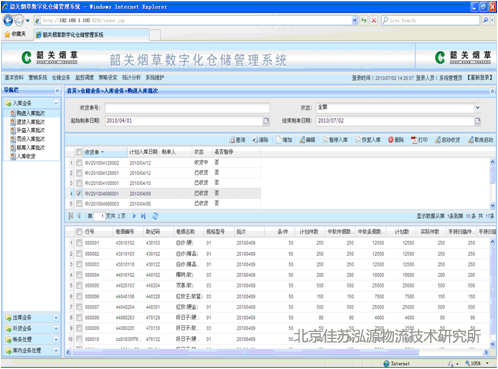
Task: Click the 编辑 (Edit) toolbar button
Action: [307, 140]
